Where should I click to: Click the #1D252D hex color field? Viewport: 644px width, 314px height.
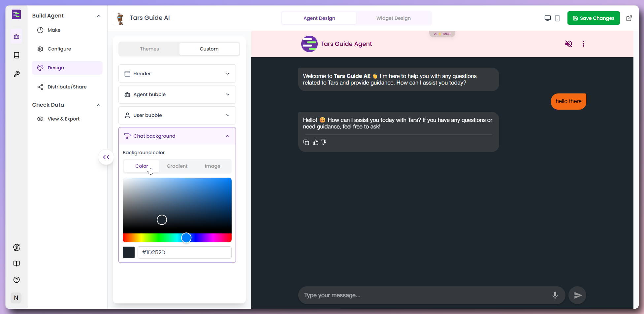(x=184, y=252)
